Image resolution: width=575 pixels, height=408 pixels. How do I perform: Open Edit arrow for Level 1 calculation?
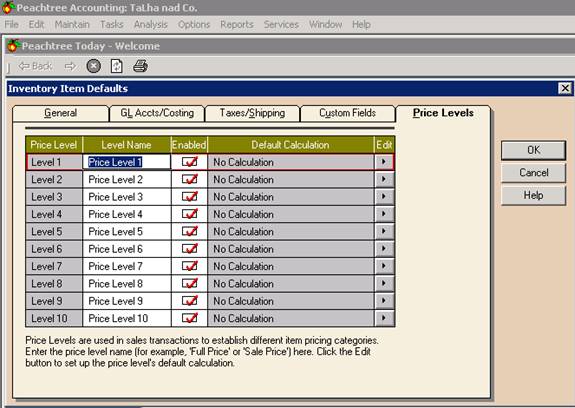pos(384,162)
